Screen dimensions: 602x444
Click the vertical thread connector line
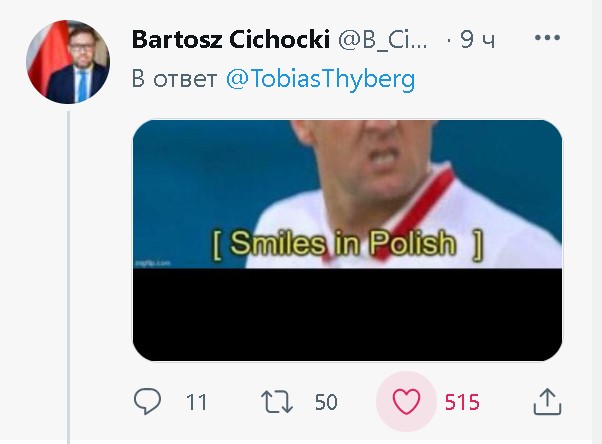tap(69, 277)
